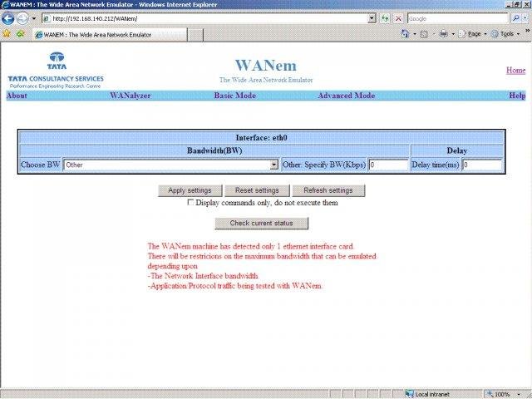Open the Tools menu

pos(505,34)
